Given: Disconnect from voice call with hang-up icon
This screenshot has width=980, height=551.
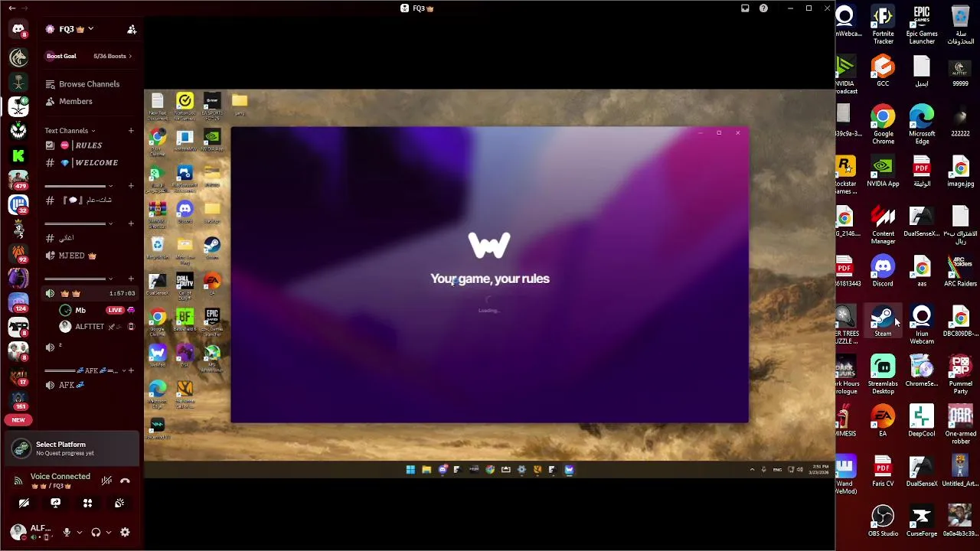Looking at the screenshot, I should (125, 481).
